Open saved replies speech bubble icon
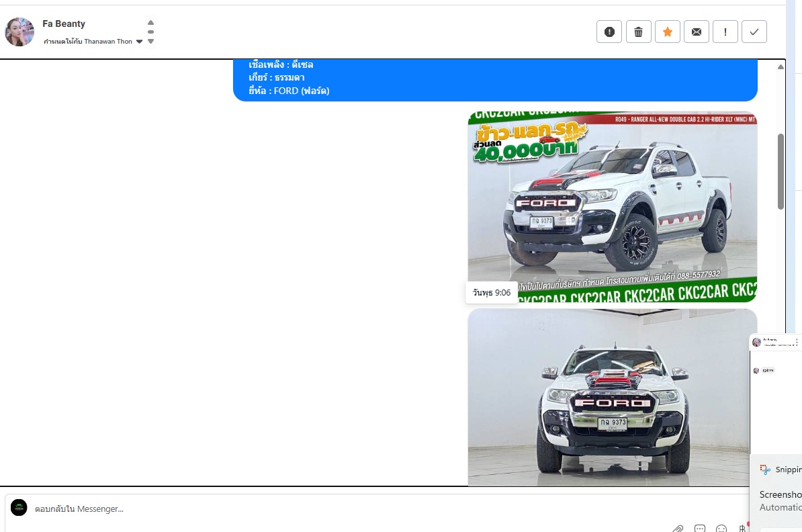 click(700, 529)
